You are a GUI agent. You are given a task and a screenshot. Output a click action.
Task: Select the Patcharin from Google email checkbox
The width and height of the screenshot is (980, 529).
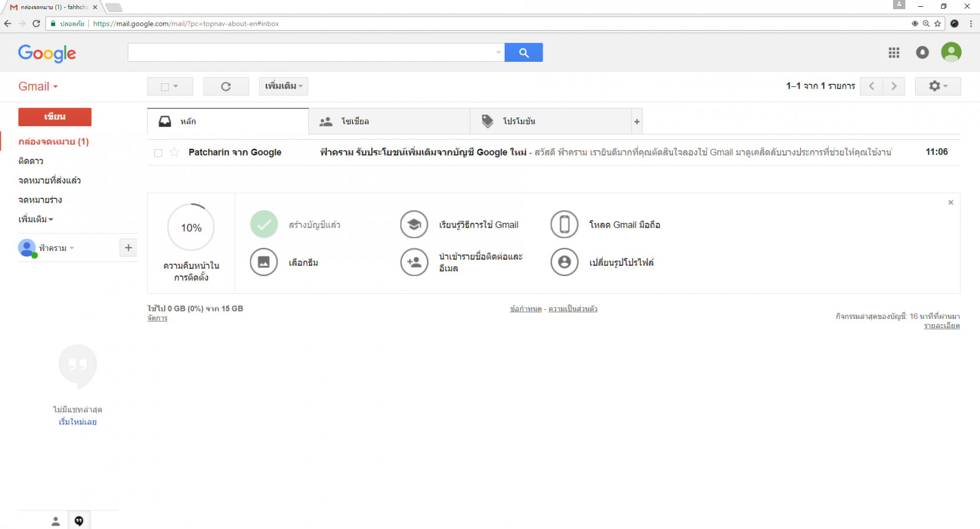coord(158,152)
